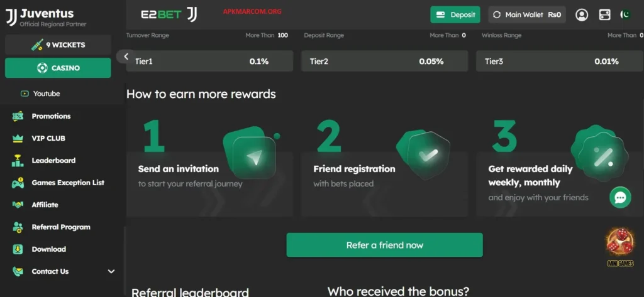Click the live chat bubble icon
Image resolution: width=644 pixels, height=297 pixels.
(620, 198)
